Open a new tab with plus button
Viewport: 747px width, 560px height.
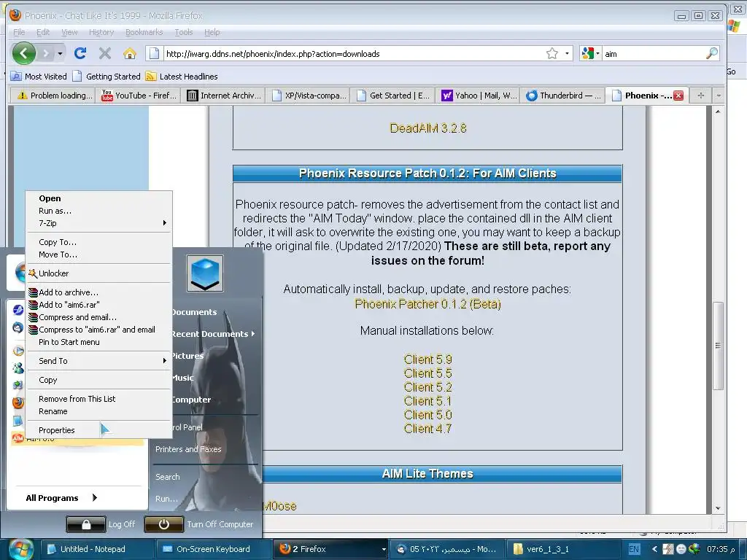(x=700, y=96)
